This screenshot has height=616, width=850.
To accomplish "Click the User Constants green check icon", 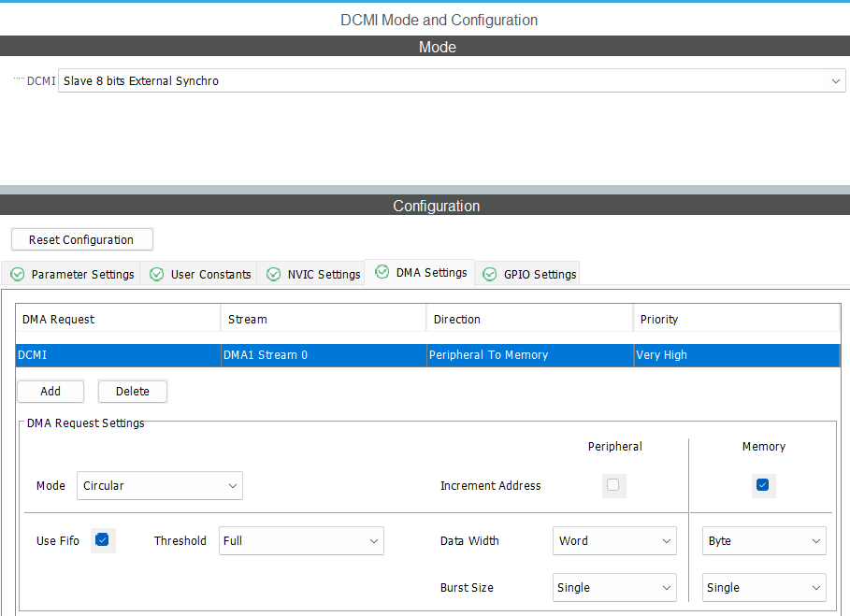I will coord(157,274).
